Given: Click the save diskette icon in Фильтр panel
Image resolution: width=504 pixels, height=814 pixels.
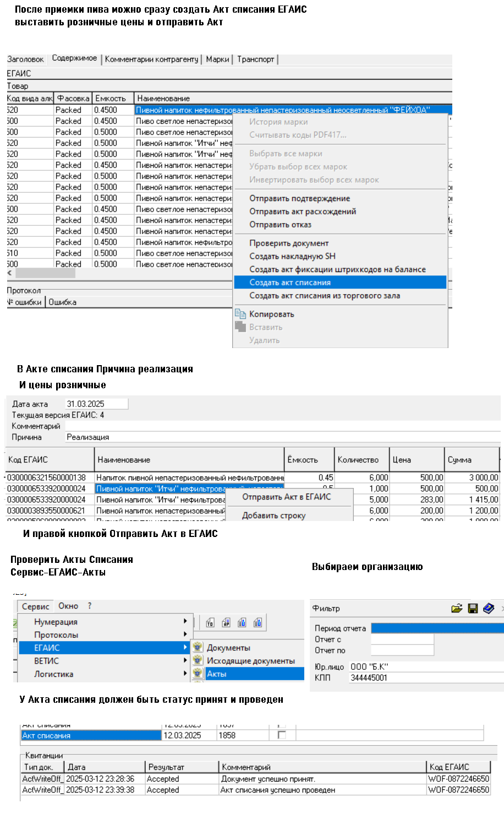Looking at the screenshot, I should [473, 609].
